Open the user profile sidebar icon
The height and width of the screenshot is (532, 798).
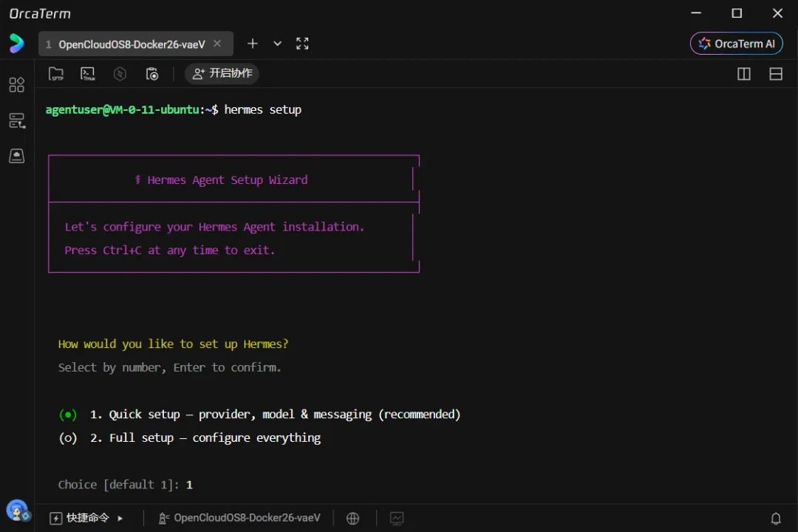click(17, 156)
